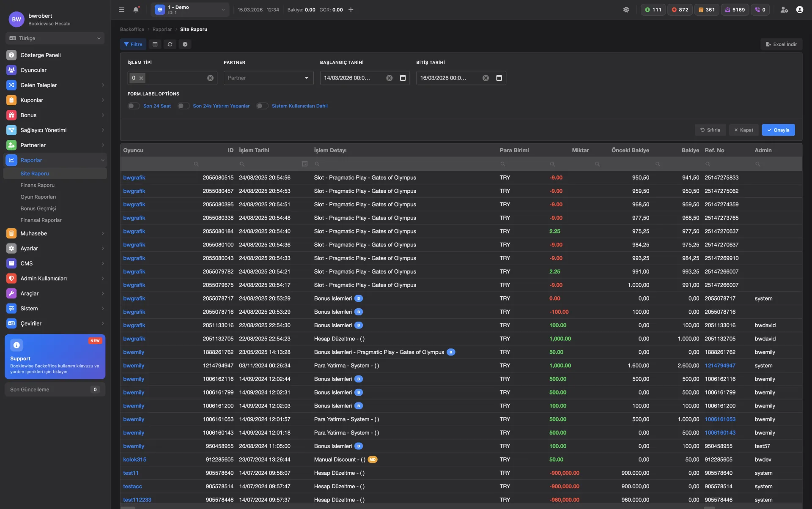Click the Onayla button
Screen dimensions: 812x509
tap(778, 130)
